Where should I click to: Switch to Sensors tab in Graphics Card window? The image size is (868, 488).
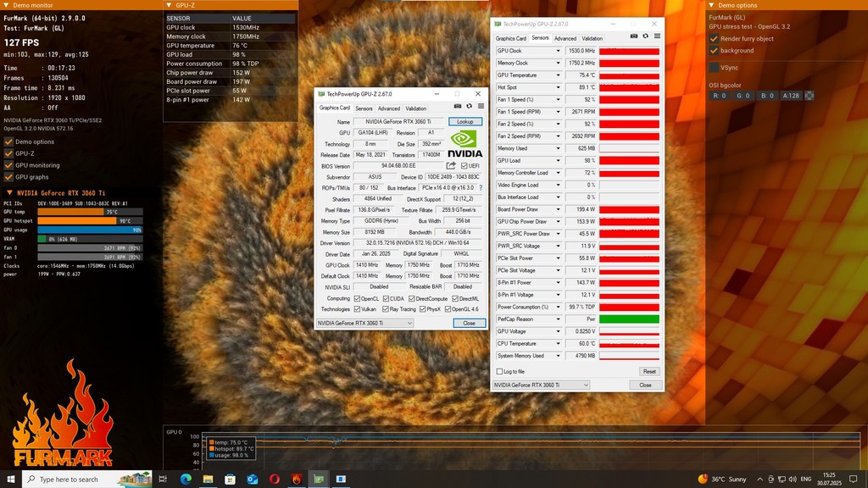tap(364, 108)
